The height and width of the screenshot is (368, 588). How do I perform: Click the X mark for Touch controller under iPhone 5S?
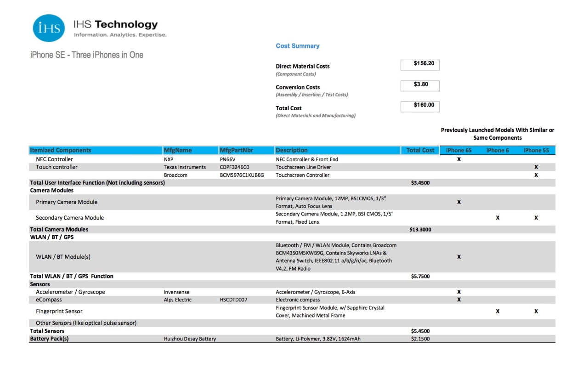[536, 167]
